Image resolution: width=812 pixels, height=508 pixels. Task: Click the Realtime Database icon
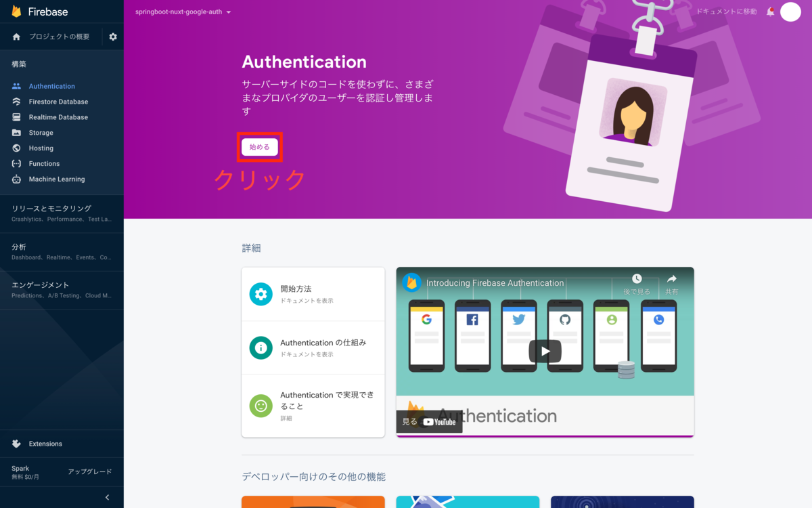(x=16, y=117)
